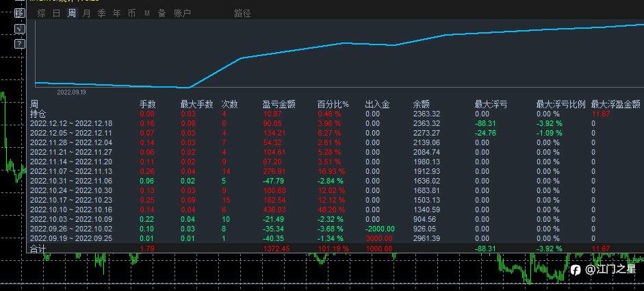Click the 最大浮盈金额 column header
Image resolution: width=644 pixels, height=291 pixels.
coord(616,104)
